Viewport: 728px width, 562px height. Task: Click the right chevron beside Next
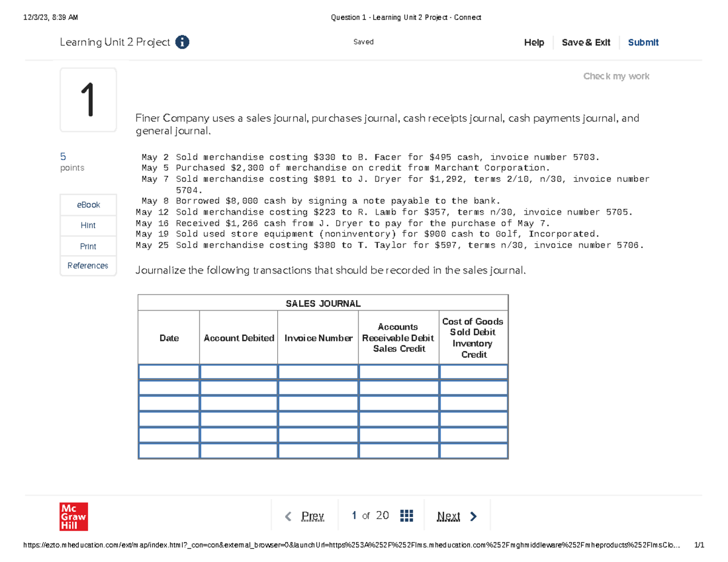474,515
